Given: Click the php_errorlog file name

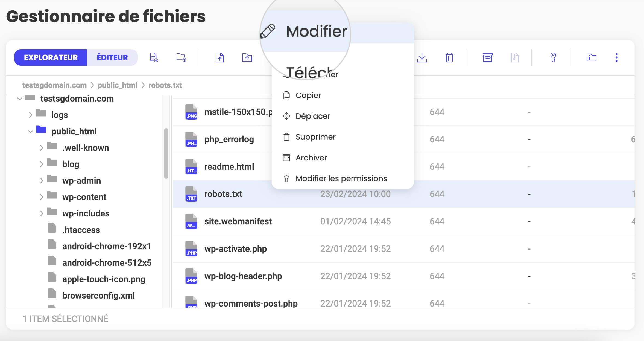Looking at the screenshot, I should (229, 139).
